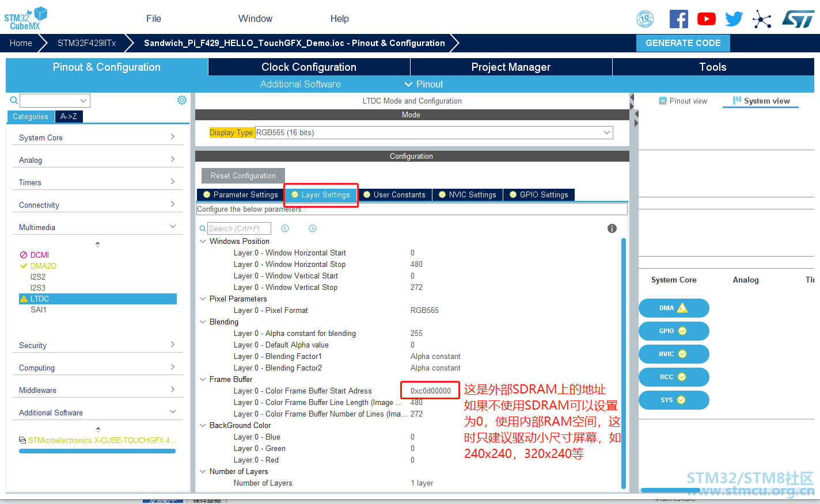The width and height of the screenshot is (820, 504).
Task: Select the Layer Settings tab
Action: click(321, 194)
